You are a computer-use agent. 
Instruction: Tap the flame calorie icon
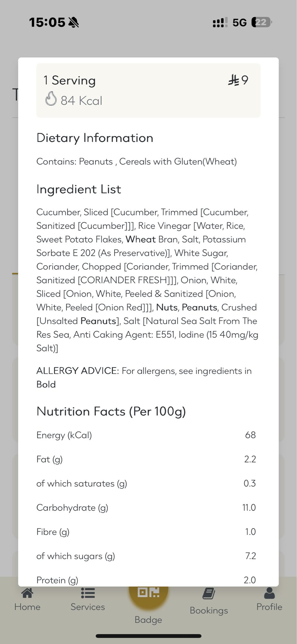[x=51, y=99]
